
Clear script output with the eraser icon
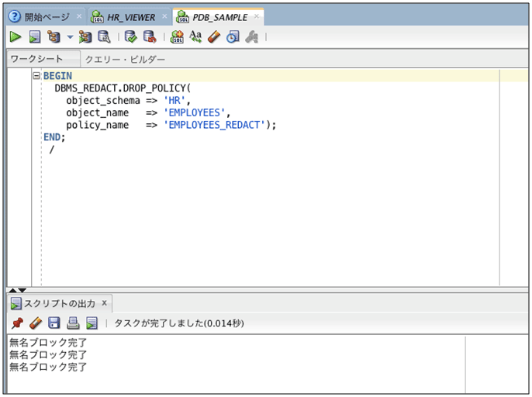tap(36, 323)
